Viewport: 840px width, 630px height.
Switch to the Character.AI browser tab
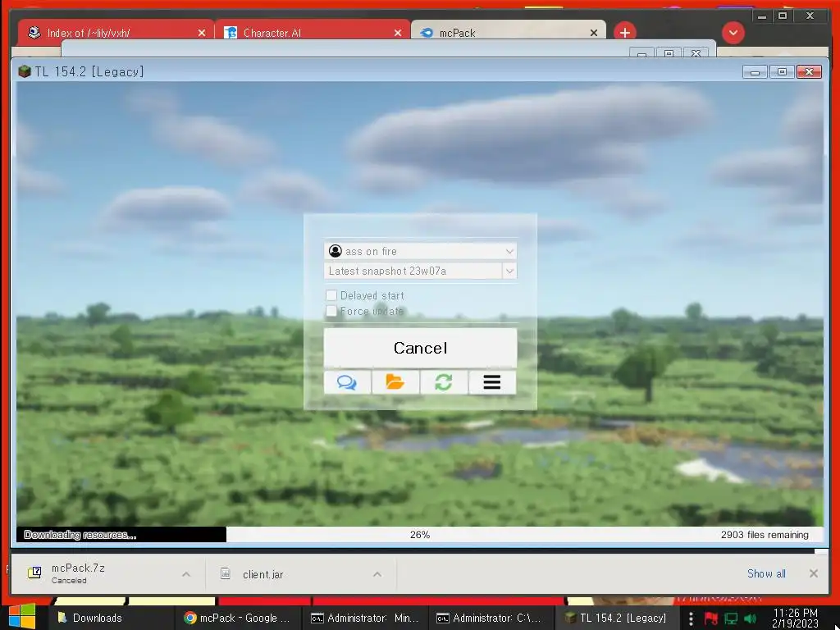coord(312,33)
